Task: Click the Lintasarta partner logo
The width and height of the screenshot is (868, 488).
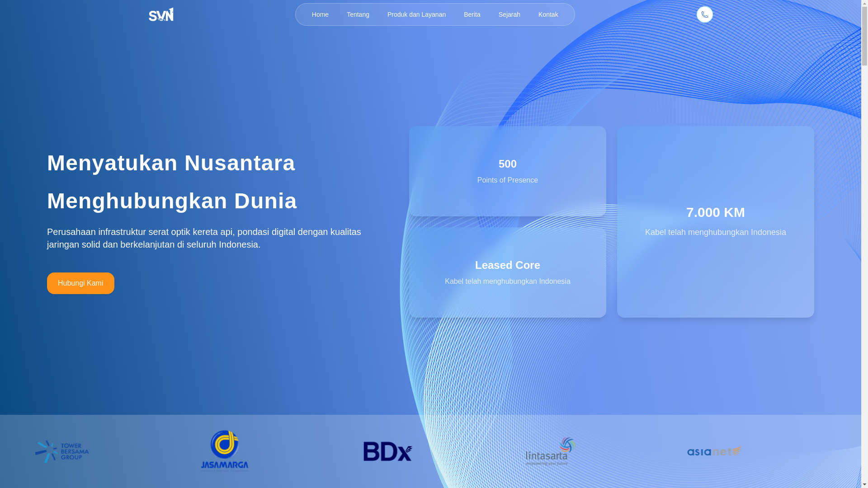Action: click(x=550, y=451)
